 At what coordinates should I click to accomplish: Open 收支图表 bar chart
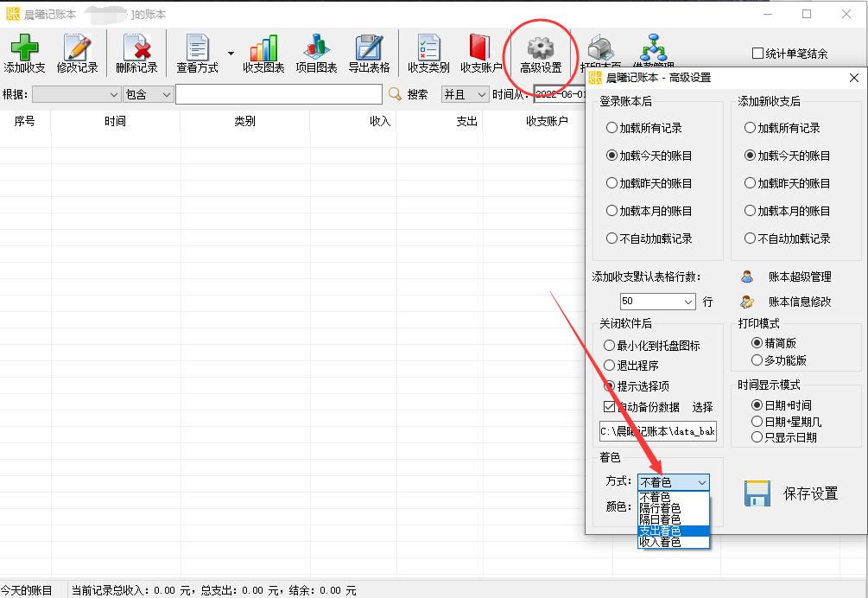click(x=263, y=48)
